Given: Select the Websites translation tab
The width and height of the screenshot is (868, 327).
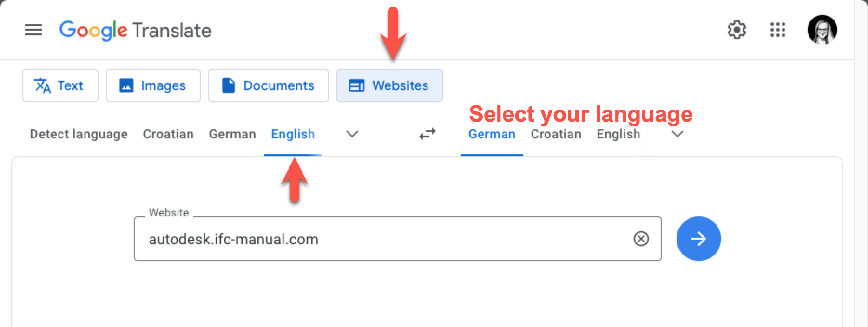Looking at the screenshot, I should pos(389,85).
